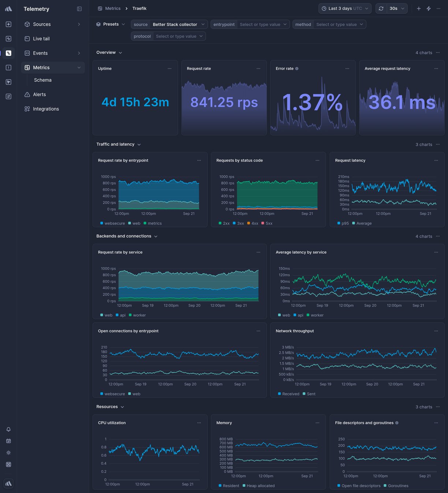Open Uptime chart options menu

coord(169,68)
